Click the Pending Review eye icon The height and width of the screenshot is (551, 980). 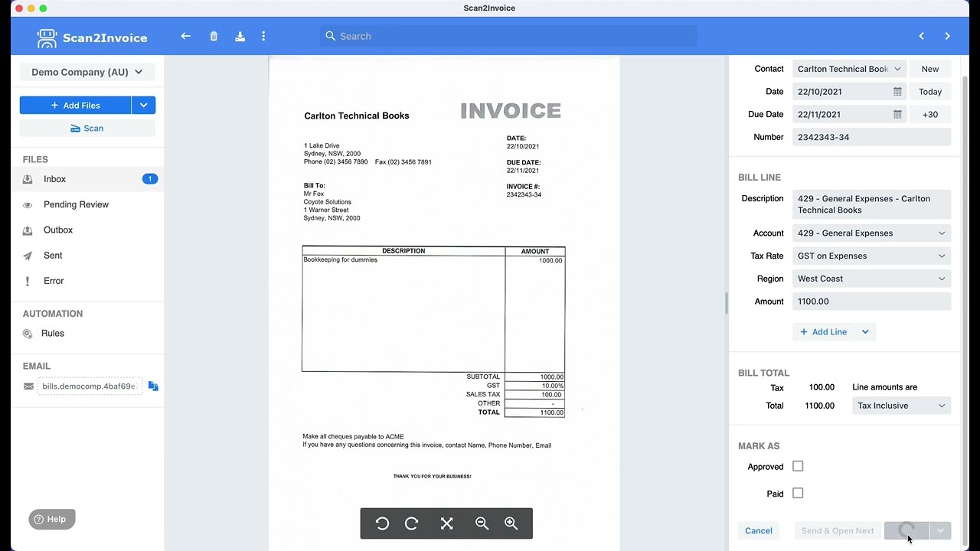coord(28,204)
